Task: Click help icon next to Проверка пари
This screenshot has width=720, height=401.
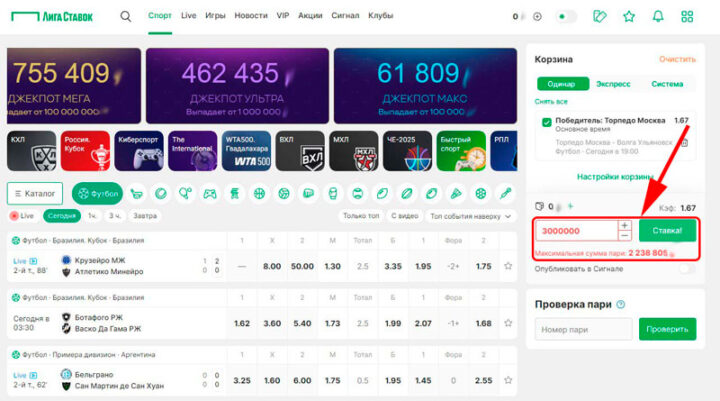Action: (x=621, y=304)
